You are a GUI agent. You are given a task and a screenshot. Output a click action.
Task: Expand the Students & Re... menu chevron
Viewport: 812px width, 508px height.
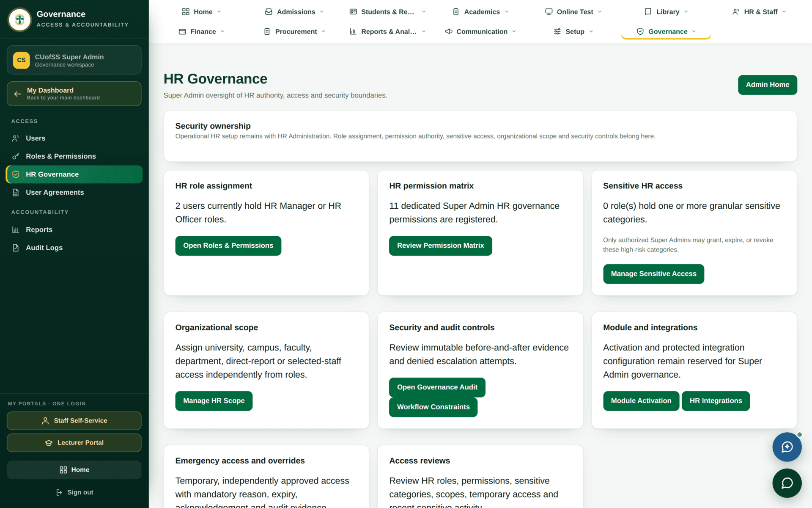(x=424, y=12)
